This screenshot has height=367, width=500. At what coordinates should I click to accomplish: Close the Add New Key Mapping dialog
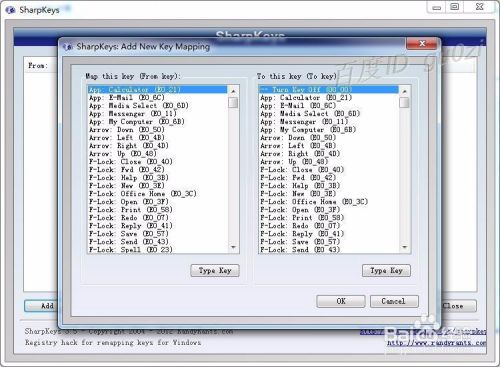click(x=422, y=44)
